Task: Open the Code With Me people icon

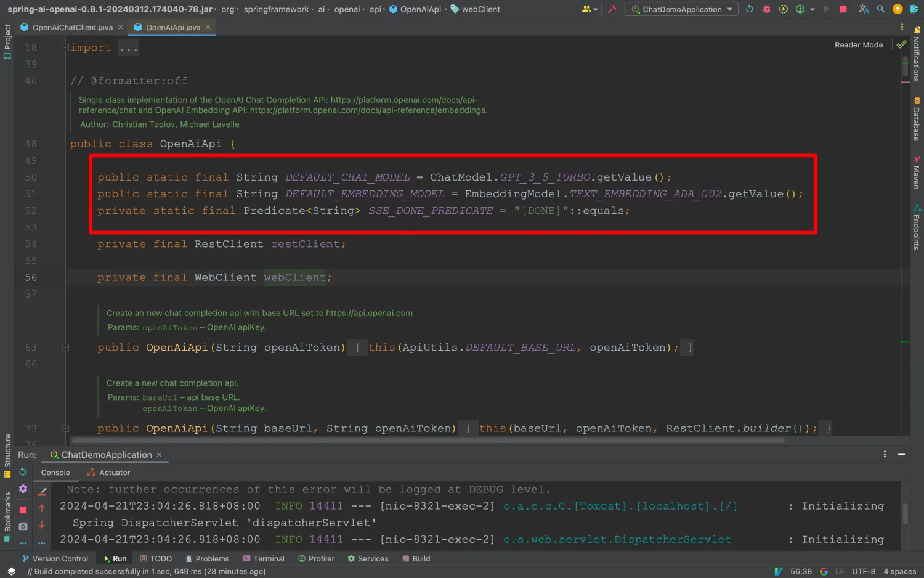Action: point(586,9)
